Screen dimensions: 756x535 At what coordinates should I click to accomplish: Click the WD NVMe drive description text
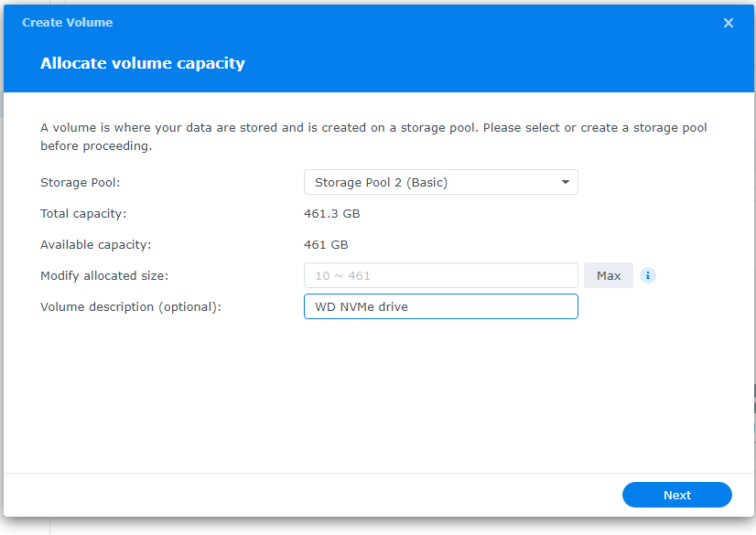point(362,306)
